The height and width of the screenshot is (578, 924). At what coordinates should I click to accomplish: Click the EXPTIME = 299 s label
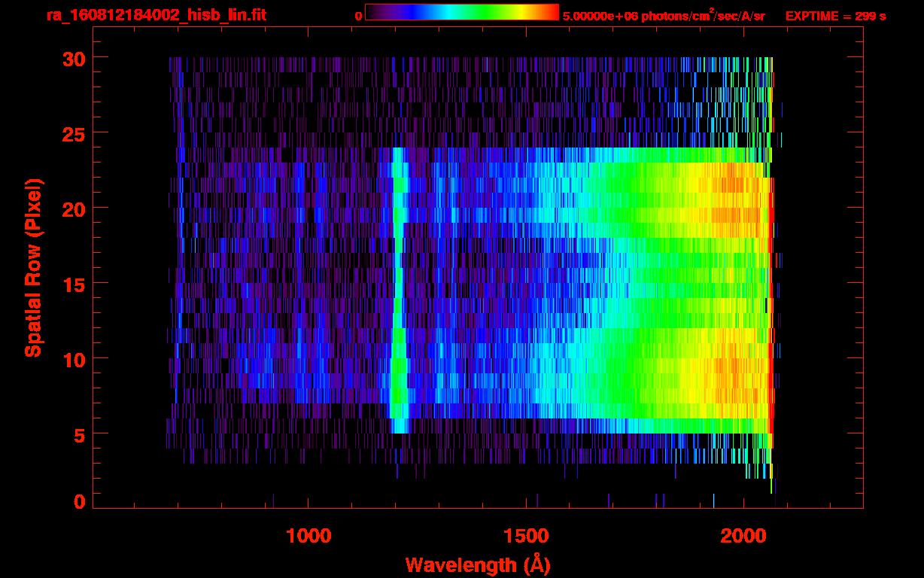tap(835, 16)
